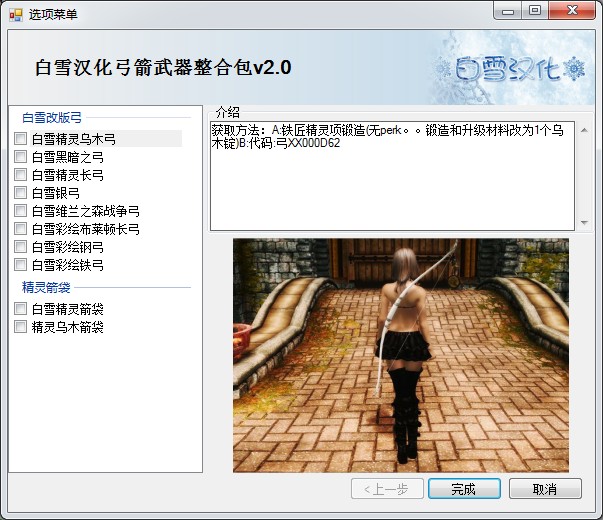The image size is (603, 520).
Task: Enable the 白雪黑暗之弓 option
Action: [20, 157]
